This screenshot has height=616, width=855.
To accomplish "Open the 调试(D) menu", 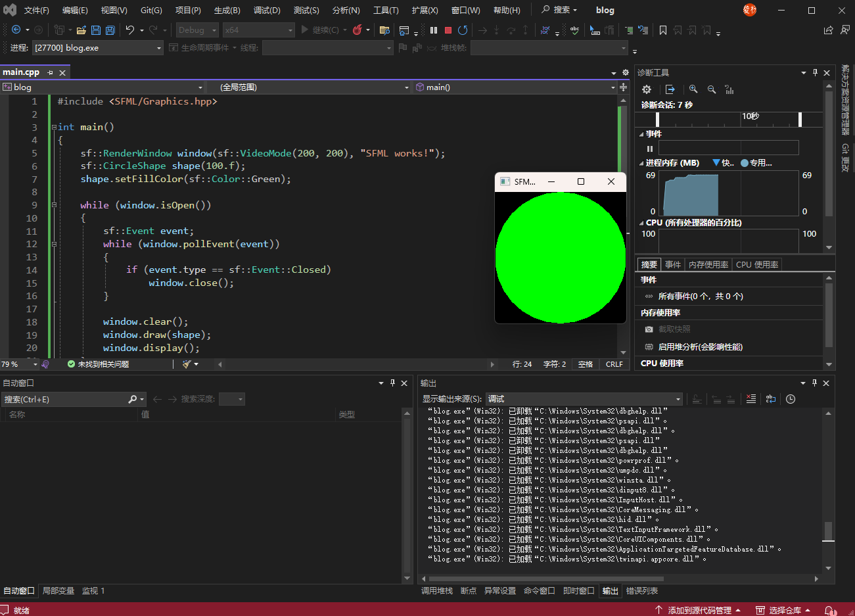I will pos(267,11).
